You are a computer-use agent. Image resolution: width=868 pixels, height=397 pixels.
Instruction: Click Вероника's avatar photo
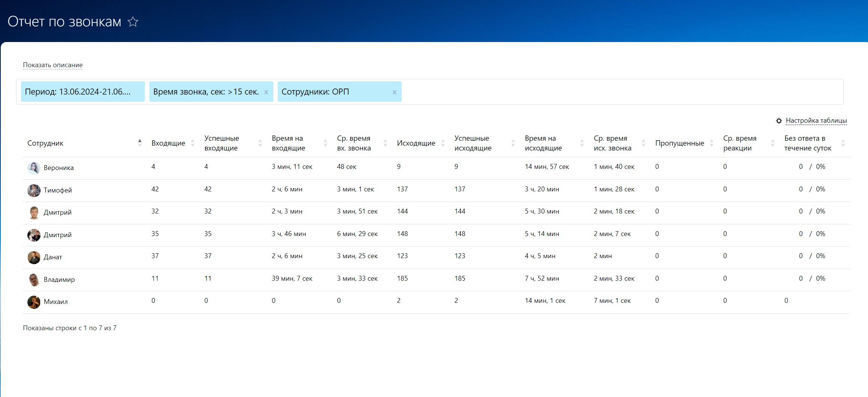[x=34, y=168]
